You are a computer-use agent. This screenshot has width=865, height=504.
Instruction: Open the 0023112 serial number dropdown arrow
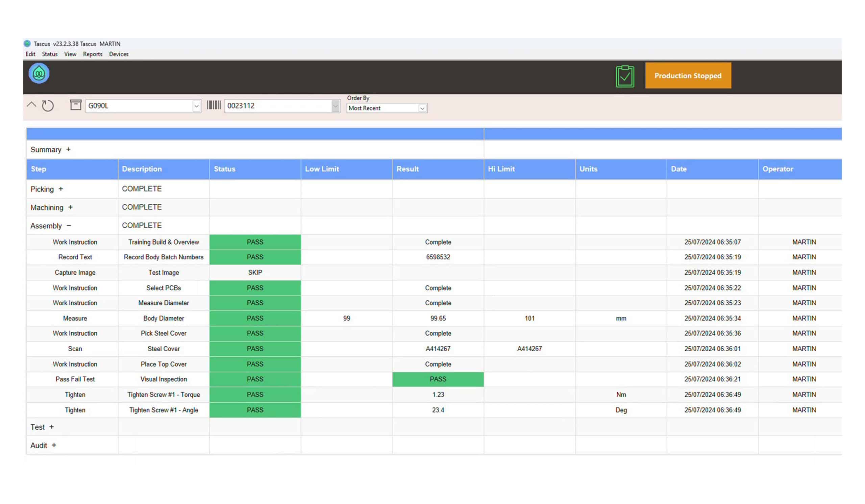click(x=336, y=106)
